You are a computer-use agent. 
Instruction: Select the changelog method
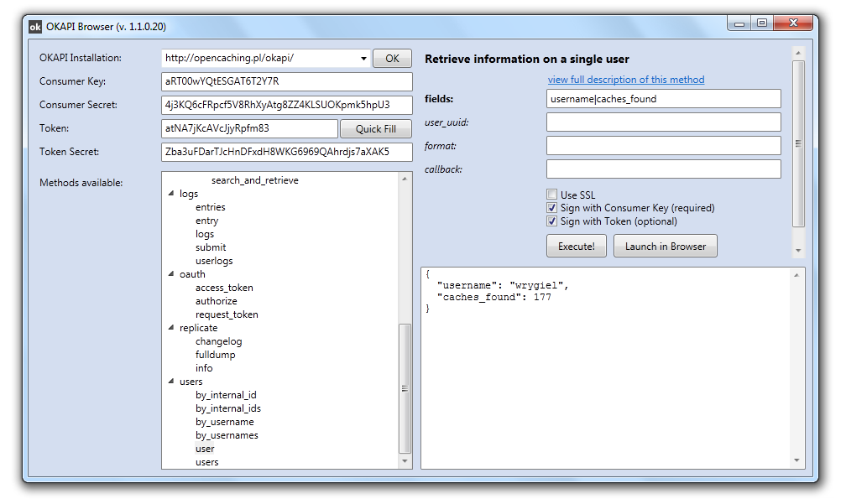[218, 341]
